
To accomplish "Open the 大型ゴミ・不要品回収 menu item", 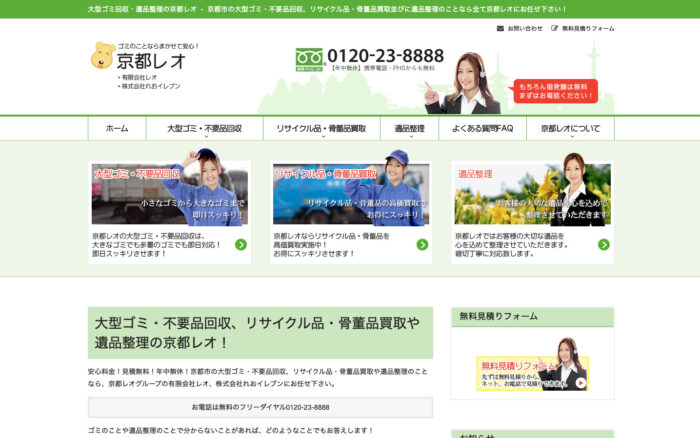I will pos(204,129).
